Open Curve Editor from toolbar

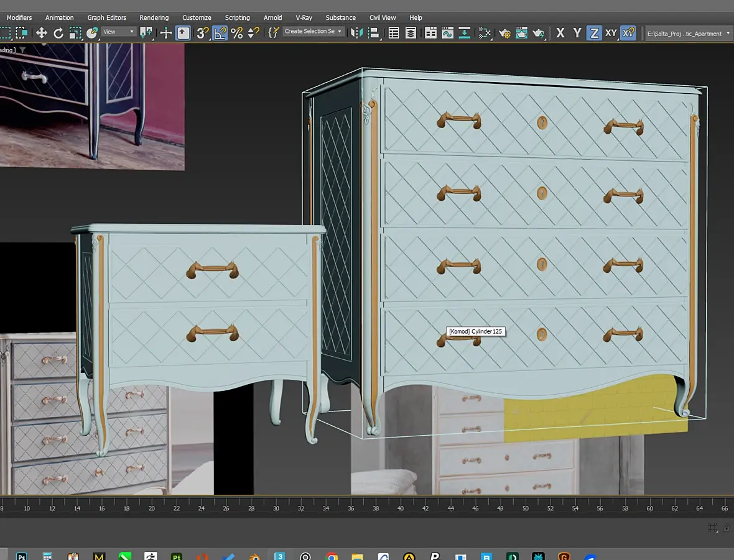pyautogui.click(x=447, y=33)
